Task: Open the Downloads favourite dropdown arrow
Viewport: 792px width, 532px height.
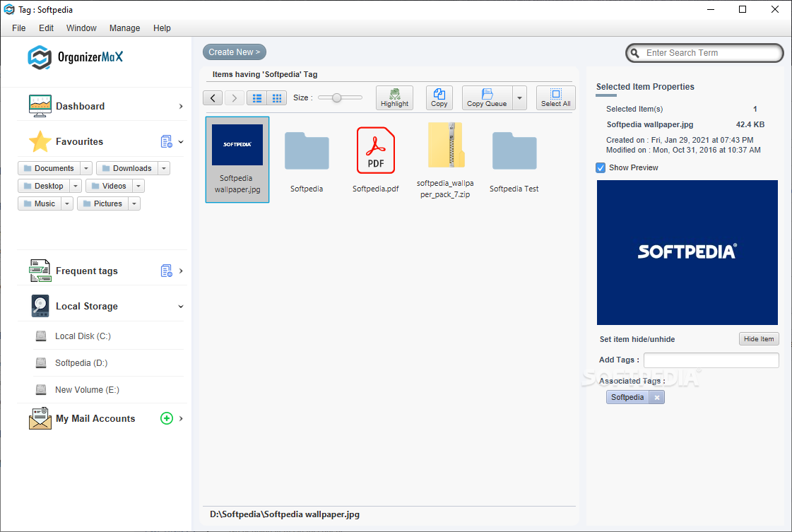Action: coord(164,168)
